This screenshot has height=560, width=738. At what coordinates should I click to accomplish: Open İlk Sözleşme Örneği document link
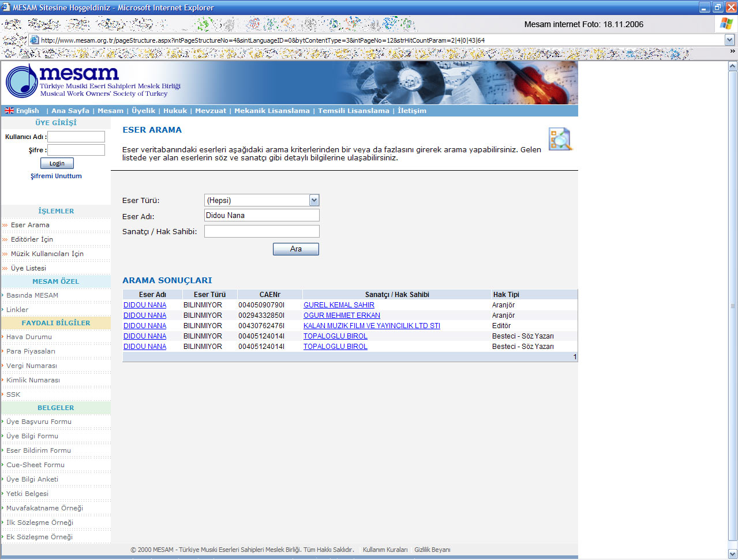coord(40,523)
